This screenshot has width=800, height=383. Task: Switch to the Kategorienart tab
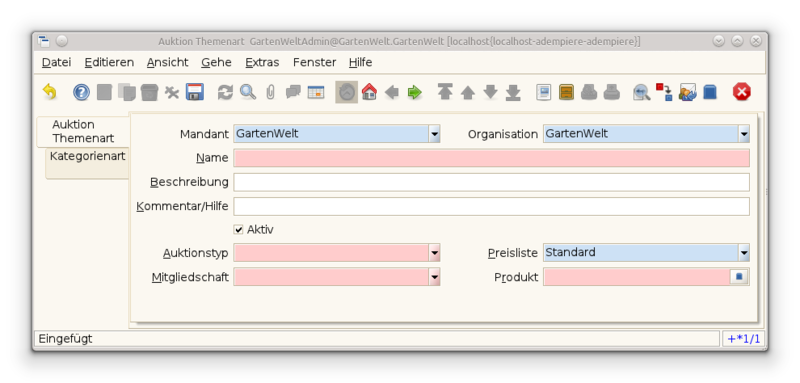click(x=87, y=163)
